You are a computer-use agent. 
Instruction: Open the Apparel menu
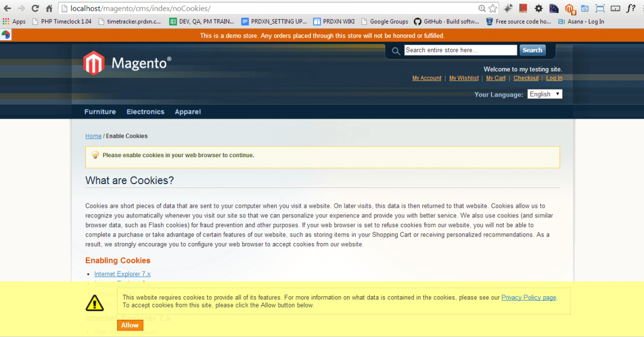[x=188, y=112]
